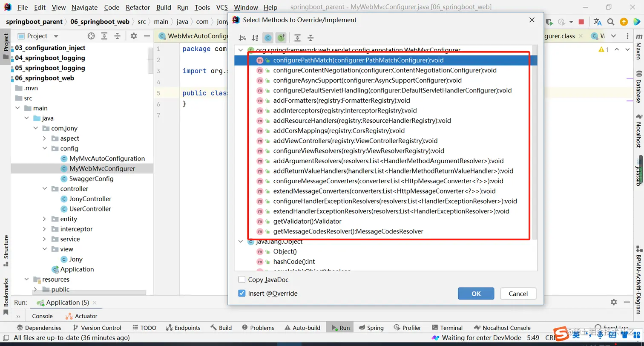This screenshot has height=346, width=644.
Task: Select configurePathMatch method
Action: pyautogui.click(x=386, y=61)
